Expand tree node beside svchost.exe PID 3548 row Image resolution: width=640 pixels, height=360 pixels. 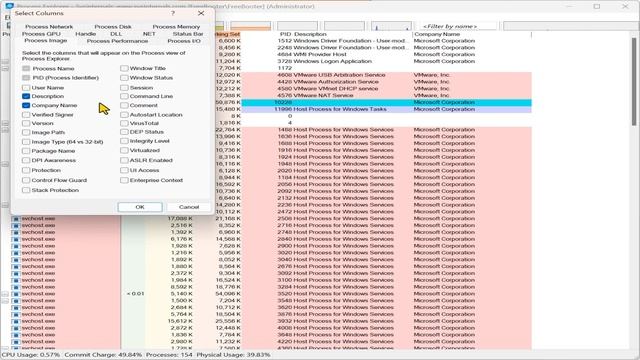tap(5, 301)
